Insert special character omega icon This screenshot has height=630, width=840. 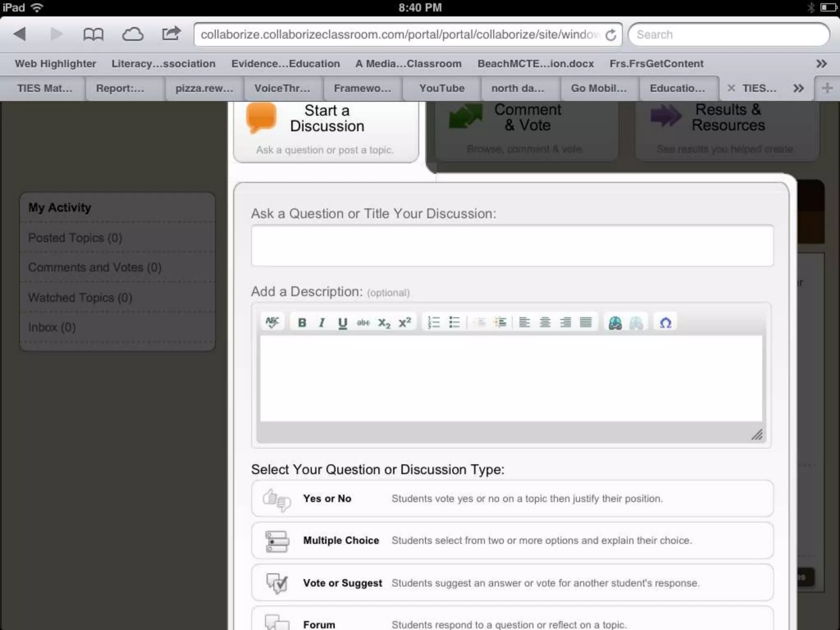pos(665,323)
